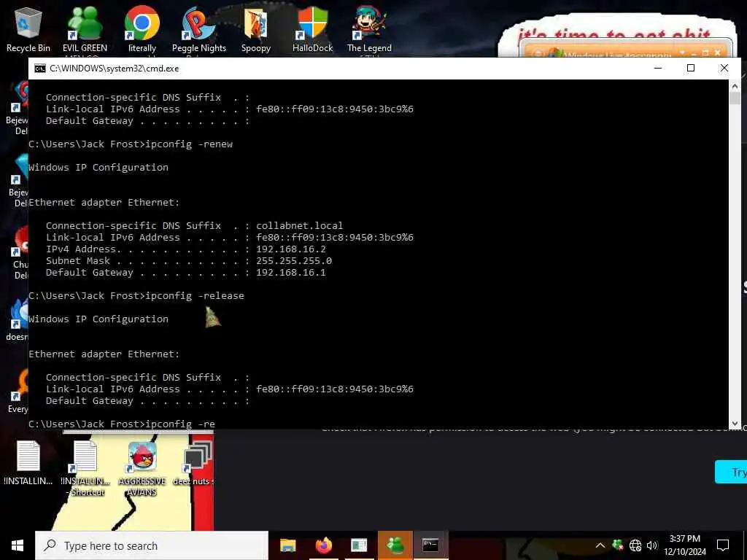The width and height of the screenshot is (747, 560).
Task: Click the scroll up arrow in cmd window
Action: coord(735,86)
